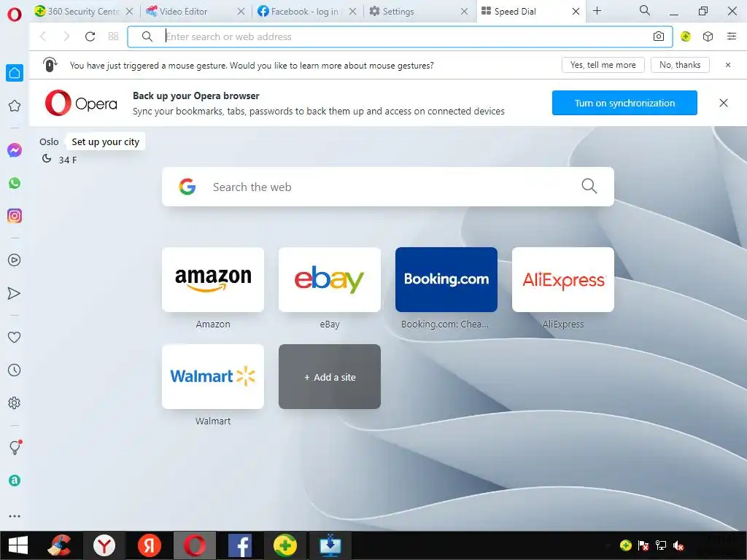Open the Booking.com speed dial tile

[x=446, y=279]
